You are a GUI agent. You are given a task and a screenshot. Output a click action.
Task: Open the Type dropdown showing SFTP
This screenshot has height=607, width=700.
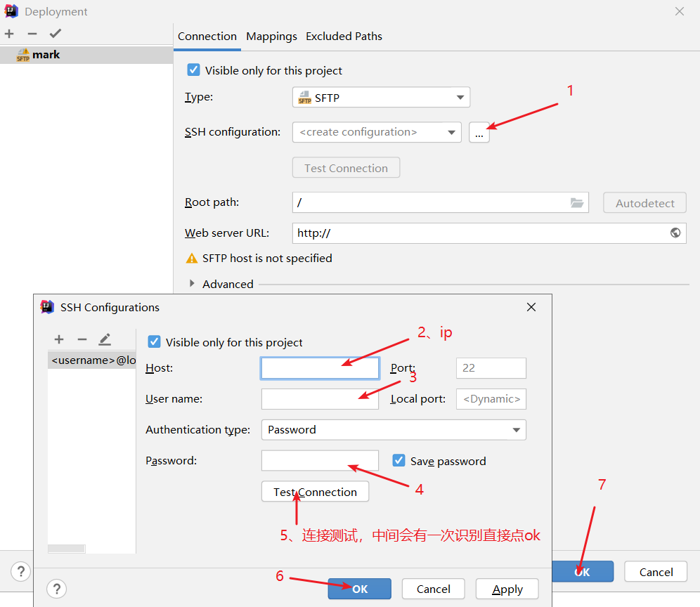click(381, 97)
